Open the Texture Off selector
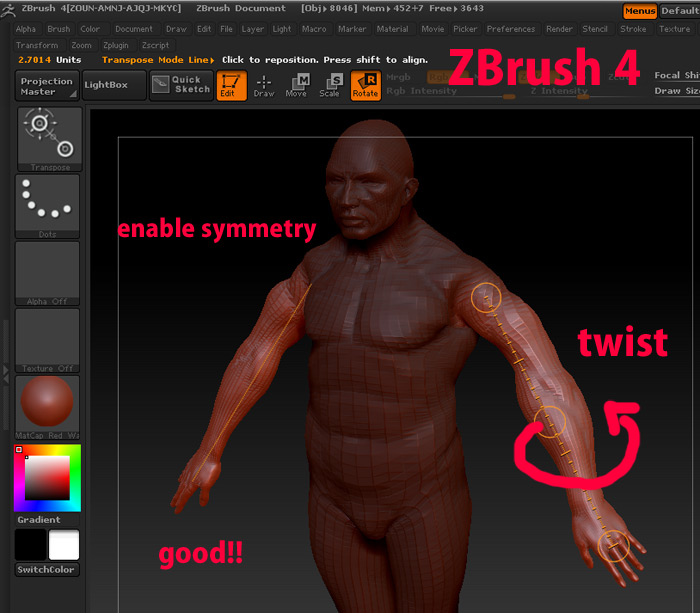The width and height of the screenshot is (700, 613). pos(47,340)
